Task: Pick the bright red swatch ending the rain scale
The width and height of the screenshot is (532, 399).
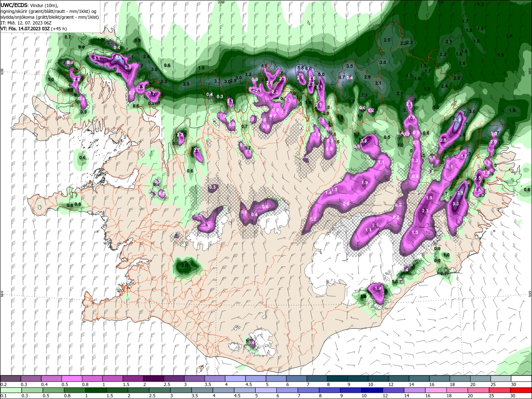Action: tap(521, 391)
